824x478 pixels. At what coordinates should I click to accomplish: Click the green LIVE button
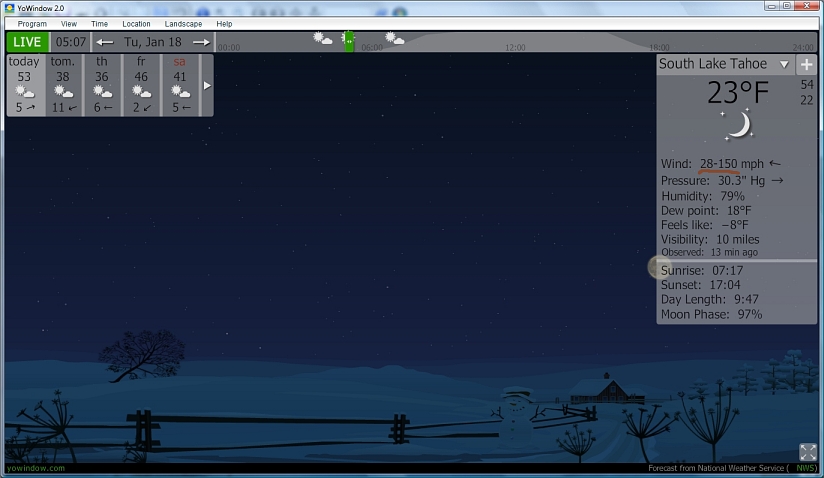click(27, 42)
